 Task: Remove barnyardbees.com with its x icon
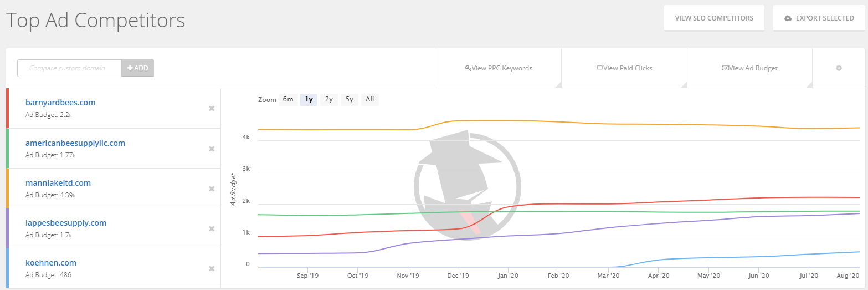pyautogui.click(x=212, y=109)
